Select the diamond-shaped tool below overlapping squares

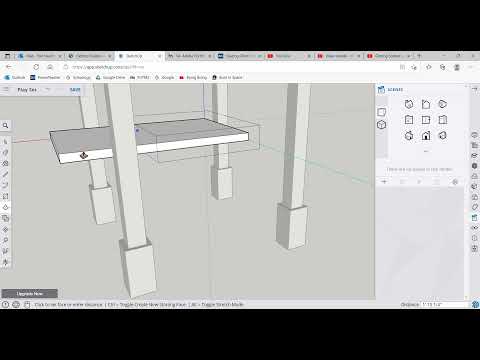point(5,229)
